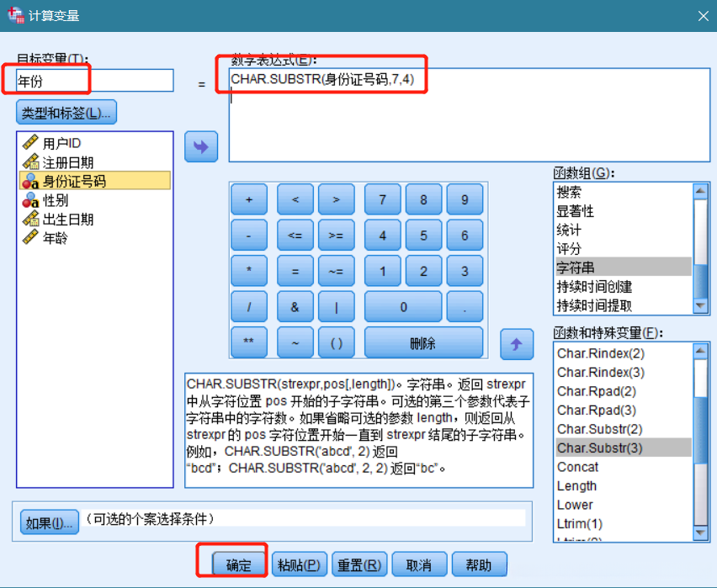Select the Concat function
This screenshot has height=588, width=717.
click(578, 467)
